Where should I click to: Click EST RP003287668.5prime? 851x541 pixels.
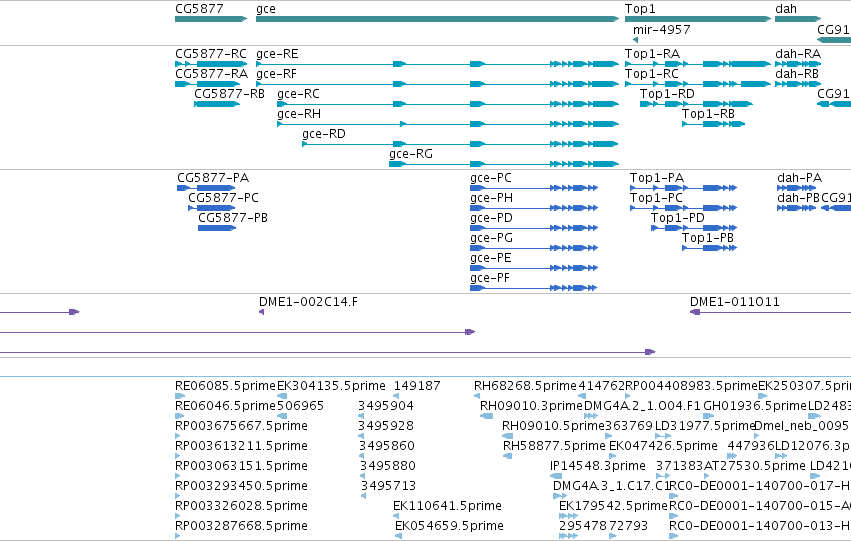[177, 536]
